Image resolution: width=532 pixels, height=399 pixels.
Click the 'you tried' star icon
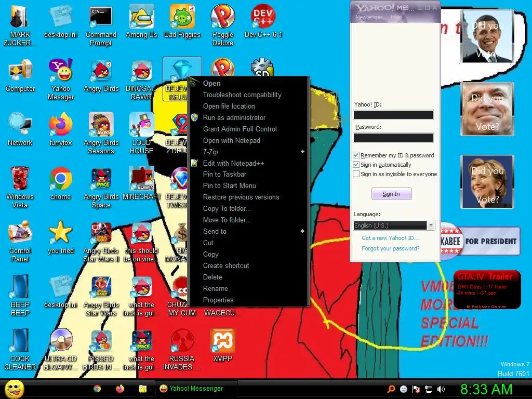point(61,238)
